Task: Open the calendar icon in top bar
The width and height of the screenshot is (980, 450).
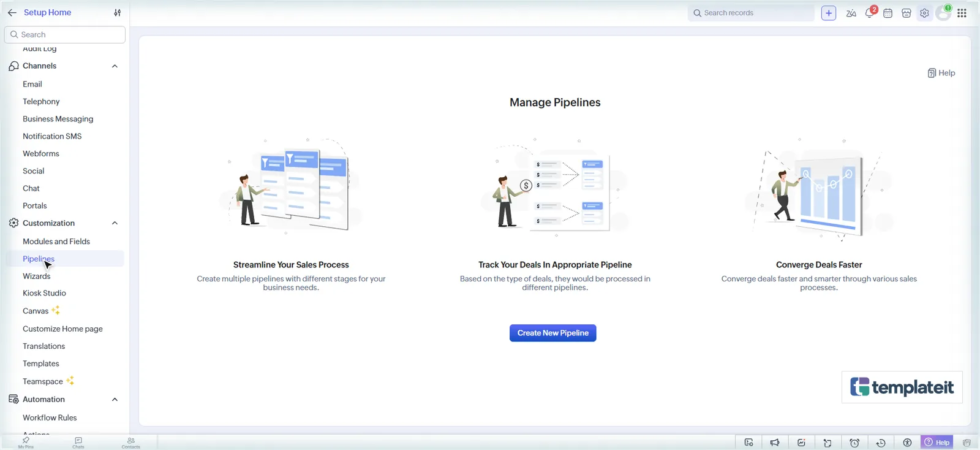Action: 888,13
